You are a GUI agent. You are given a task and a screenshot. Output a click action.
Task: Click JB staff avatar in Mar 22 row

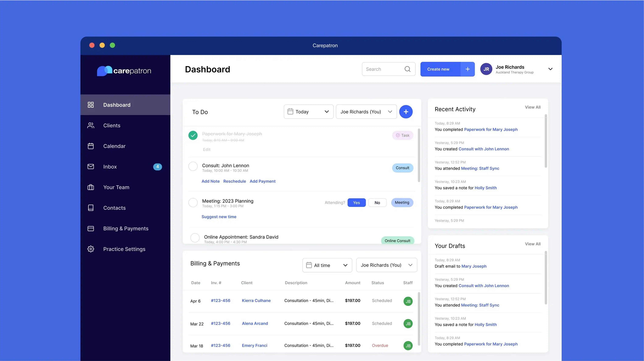pyautogui.click(x=408, y=324)
